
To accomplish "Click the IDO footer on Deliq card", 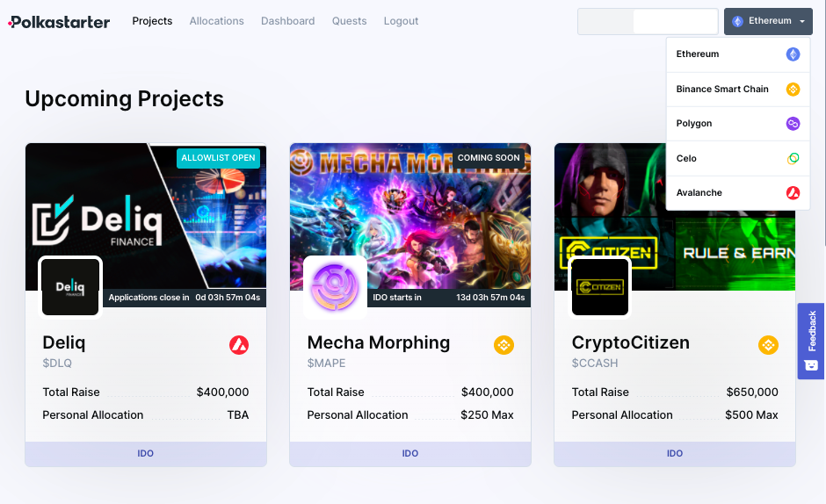I will point(146,453).
